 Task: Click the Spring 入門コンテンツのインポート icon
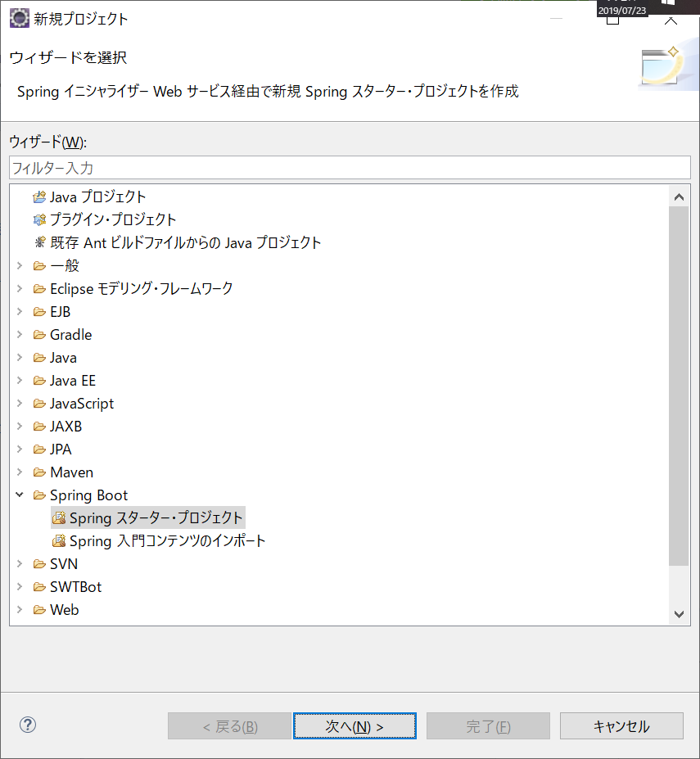(x=58, y=540)
